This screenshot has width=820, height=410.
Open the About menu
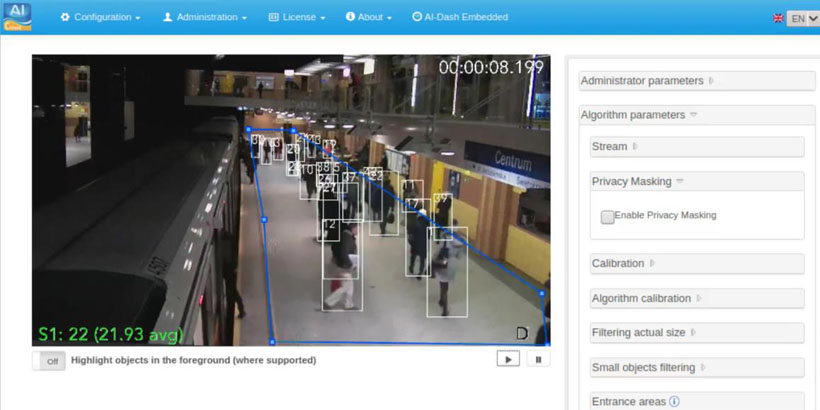click(x=369, y=17)
